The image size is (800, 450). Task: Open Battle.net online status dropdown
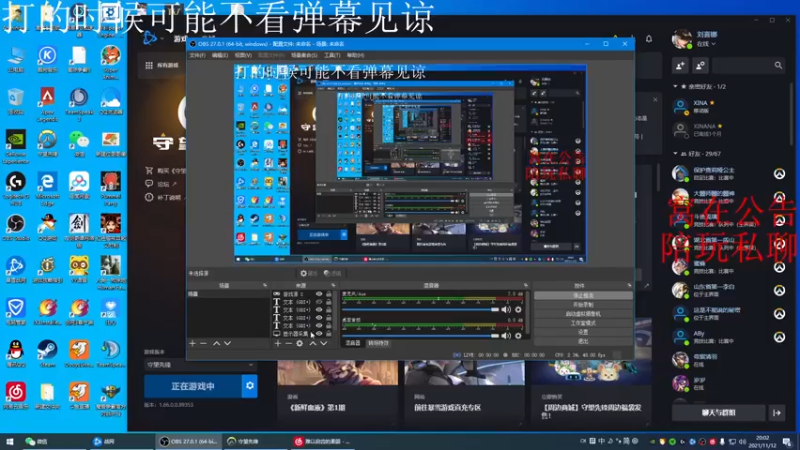[706, 44]
